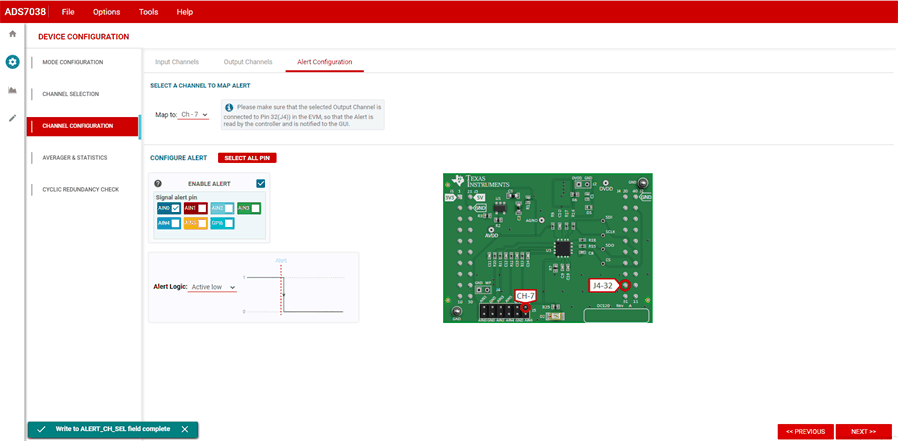This screenshot has width=898, height=441.
Task: Enable the green AIN3 alert pin swatch
Action: point(256,208)
